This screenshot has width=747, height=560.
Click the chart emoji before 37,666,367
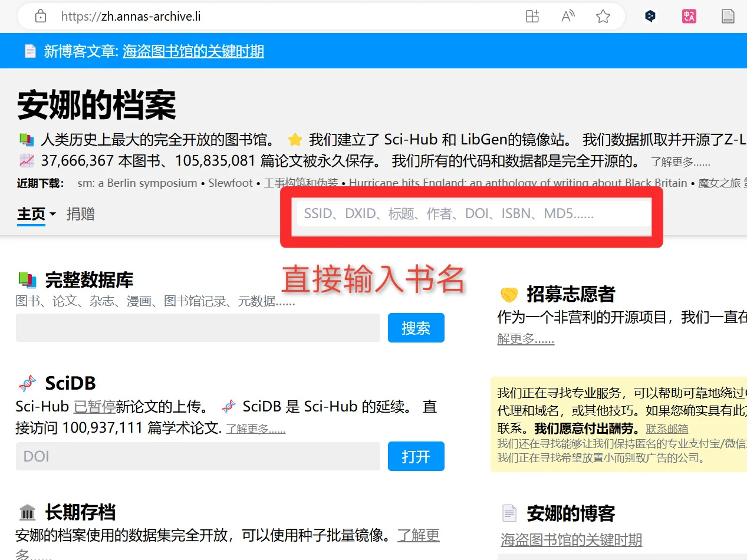pos(27,160)
